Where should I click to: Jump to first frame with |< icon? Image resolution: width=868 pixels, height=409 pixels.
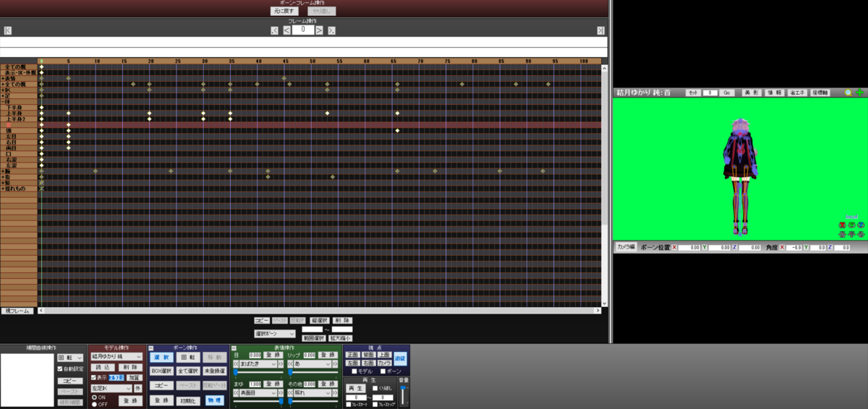pyautogui.click(x=7, y=30)
